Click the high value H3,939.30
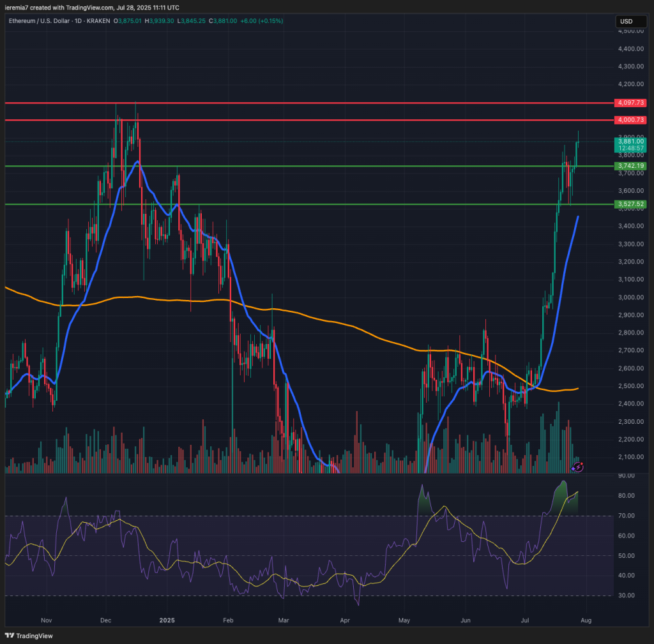Image resolution: width=654 pixels, height=644 pixels. click(x=159, y=21)
